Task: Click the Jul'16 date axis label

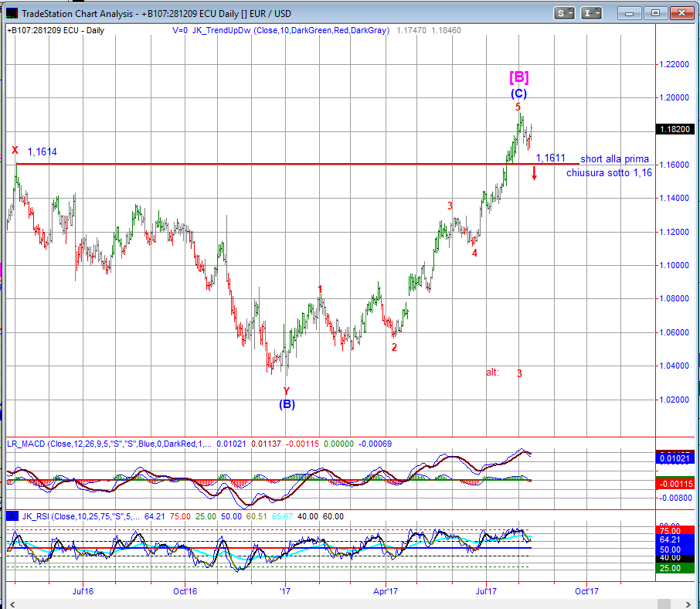Action: pyautogui.click(x=83, y=591)
